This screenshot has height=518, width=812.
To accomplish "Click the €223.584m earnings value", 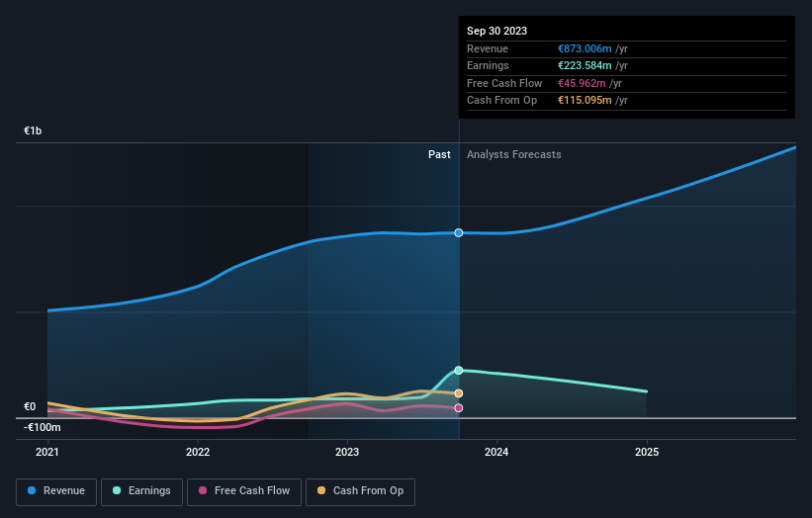I will 585,65.
